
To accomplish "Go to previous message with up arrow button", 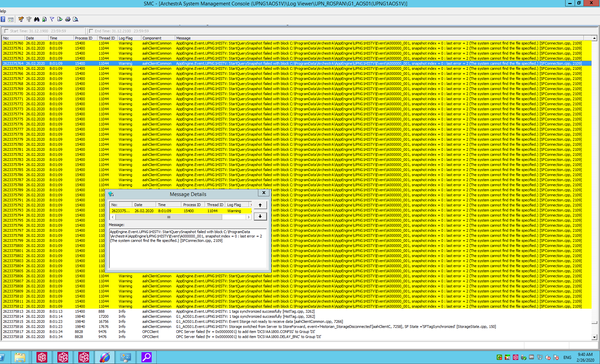I will (x=260, y=205).
